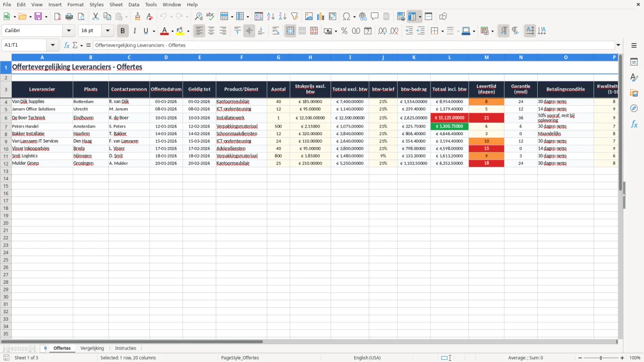Toggle Italic formatting
644x362 pixels.
point(134,31)
